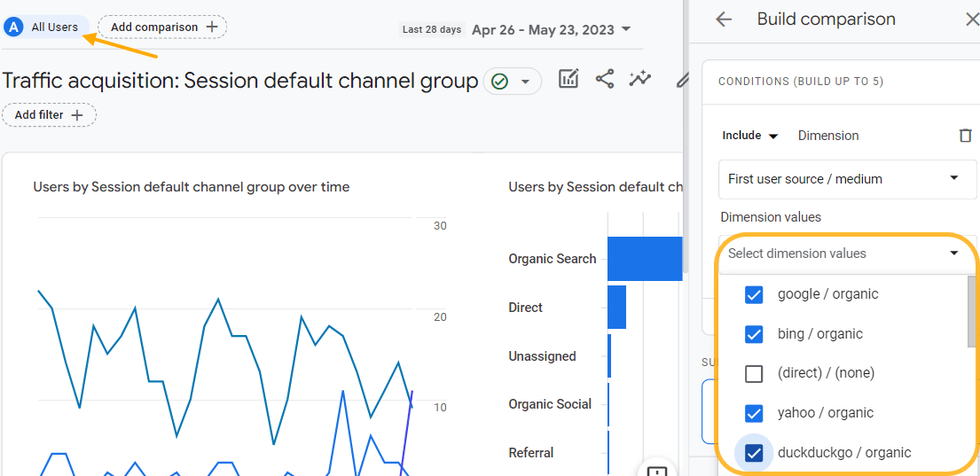Check the (direct) / (none) checkbox
The image size is (980, 476).
(x=754, y=373)
